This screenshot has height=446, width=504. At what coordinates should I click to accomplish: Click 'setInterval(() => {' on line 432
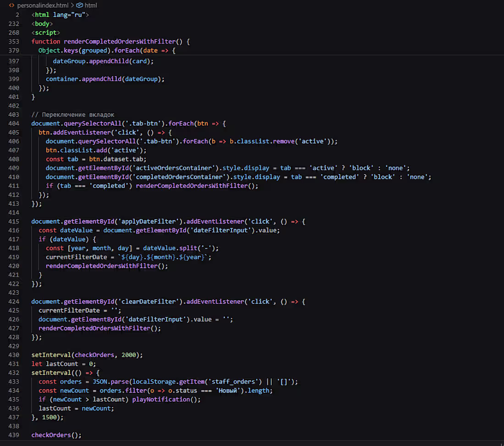point(65,373)
